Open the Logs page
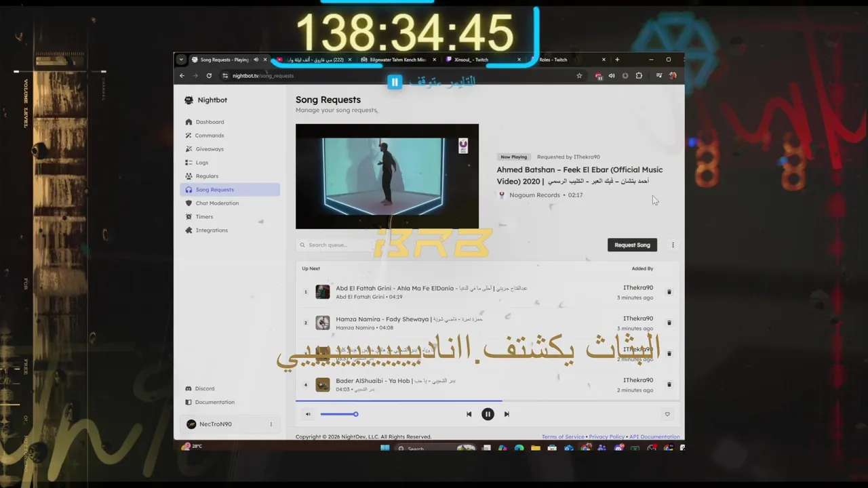868x488 pixels. click(229, 163)
